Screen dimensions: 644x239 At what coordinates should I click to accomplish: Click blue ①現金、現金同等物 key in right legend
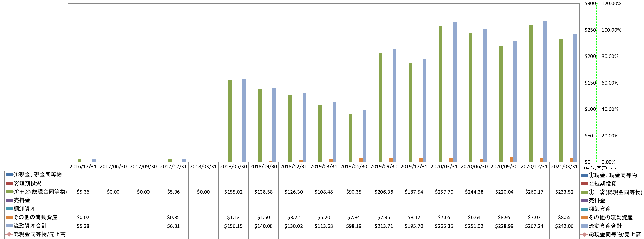(584, 175)
